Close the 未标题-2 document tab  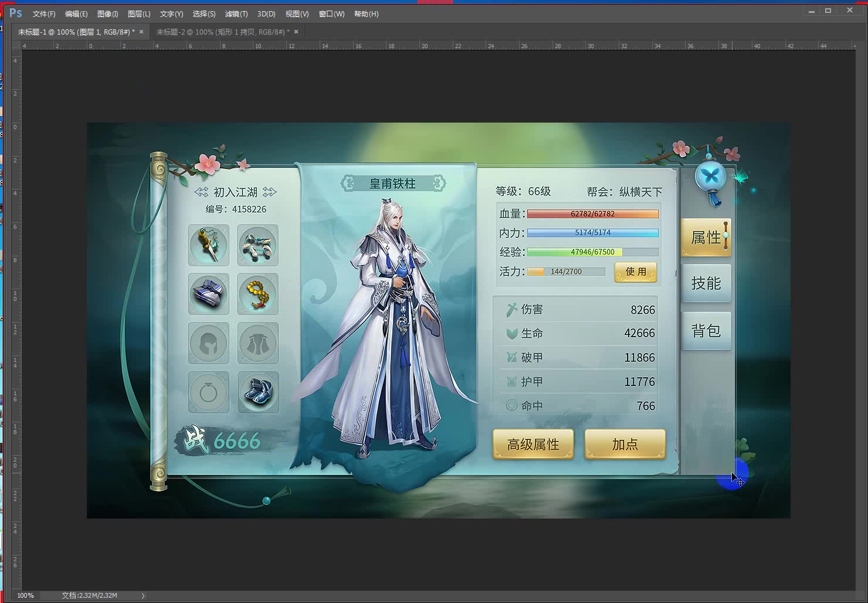(296, 32)
